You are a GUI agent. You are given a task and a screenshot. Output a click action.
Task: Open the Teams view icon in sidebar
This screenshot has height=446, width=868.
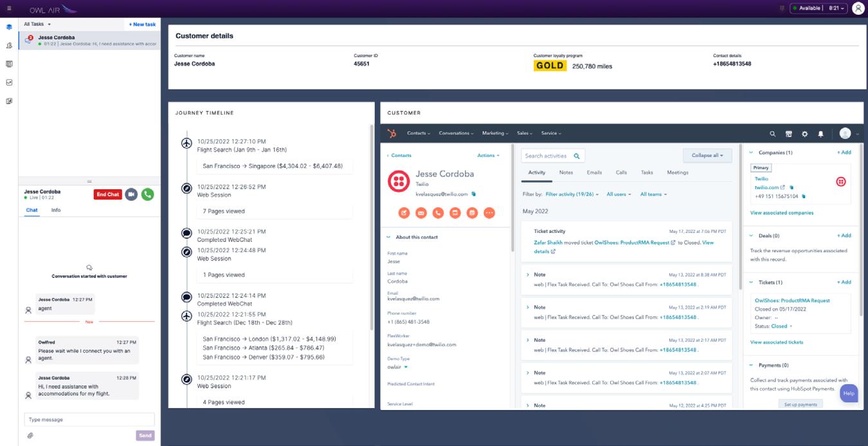tap(9, 46)
